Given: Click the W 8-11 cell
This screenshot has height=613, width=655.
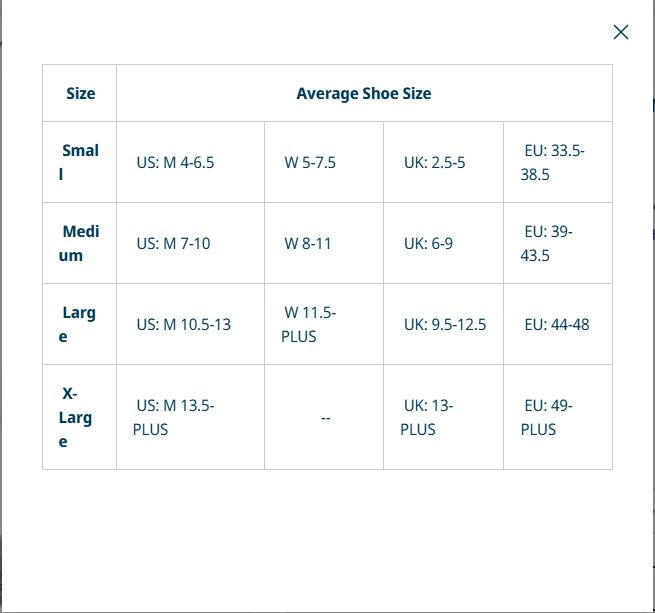Looking at the screenshot, I should pyautogui.click(x=308, y=243).
